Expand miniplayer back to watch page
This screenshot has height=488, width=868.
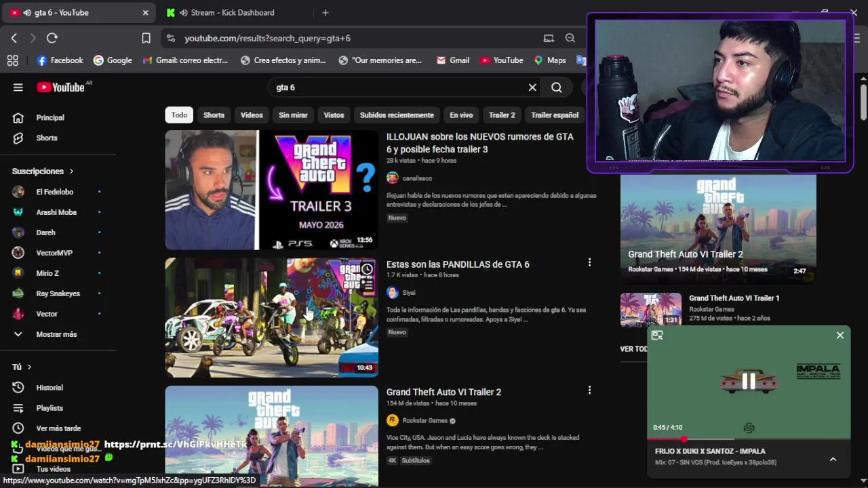[x=657, y=335]
